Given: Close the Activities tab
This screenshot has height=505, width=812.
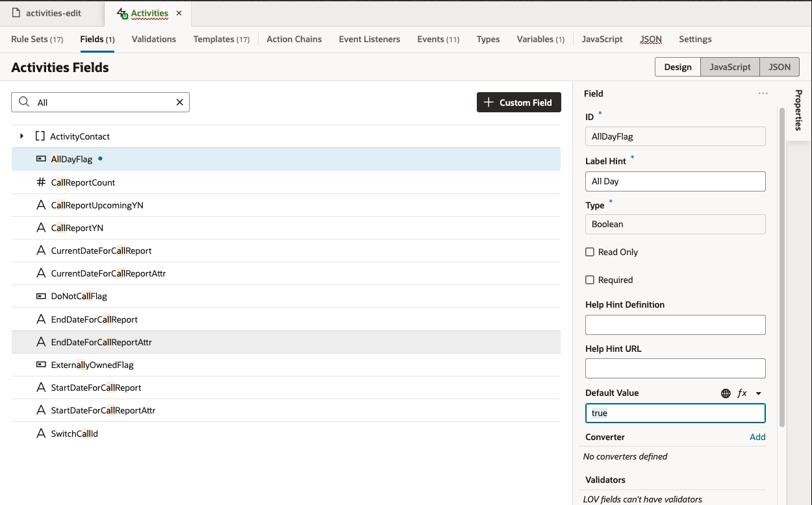Looking at the screenshot, I should click(x=179, y=14).
